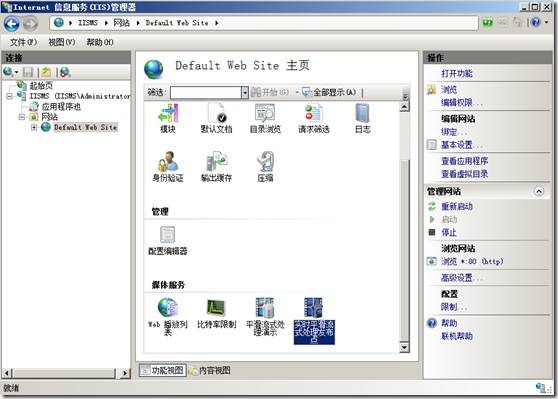Open the 视图(V) menu

(62, 42)
